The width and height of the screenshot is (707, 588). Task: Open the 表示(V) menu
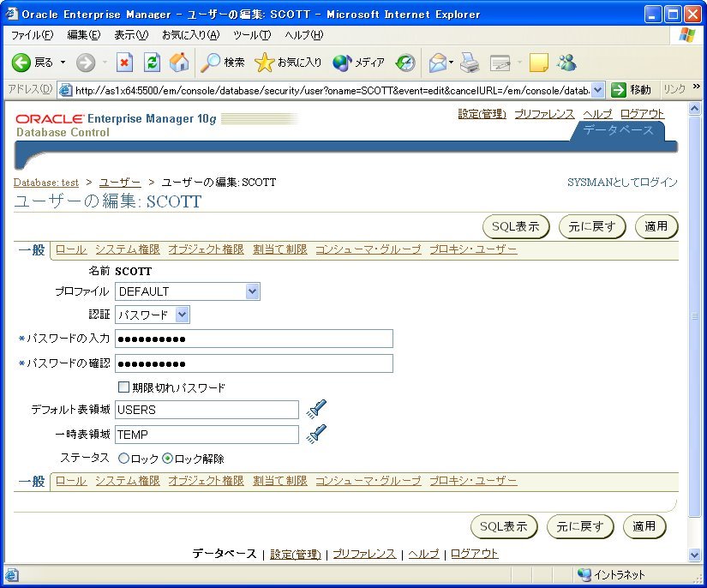131,35
